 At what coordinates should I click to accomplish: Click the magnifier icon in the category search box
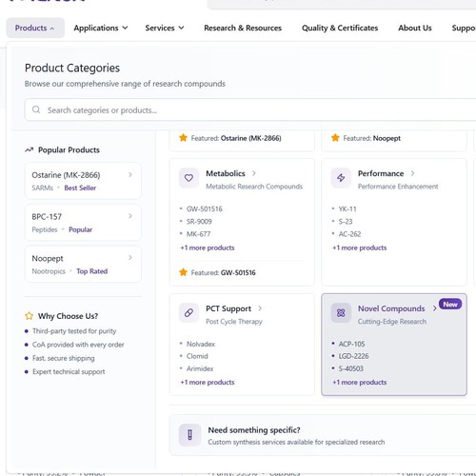click(x=36, y=109)
